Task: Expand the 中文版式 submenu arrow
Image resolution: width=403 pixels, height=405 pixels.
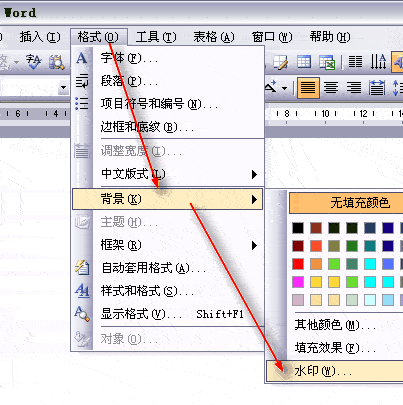Action: 254,174
